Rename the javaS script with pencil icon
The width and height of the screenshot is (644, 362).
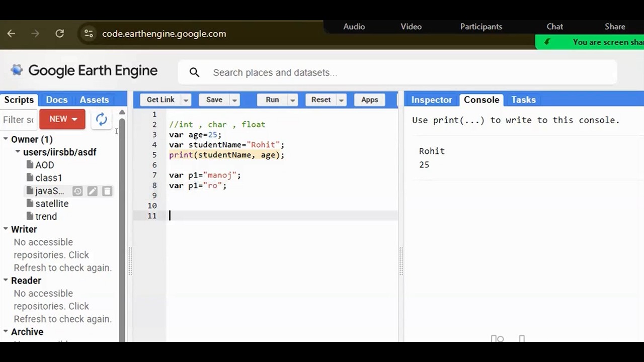92,191
